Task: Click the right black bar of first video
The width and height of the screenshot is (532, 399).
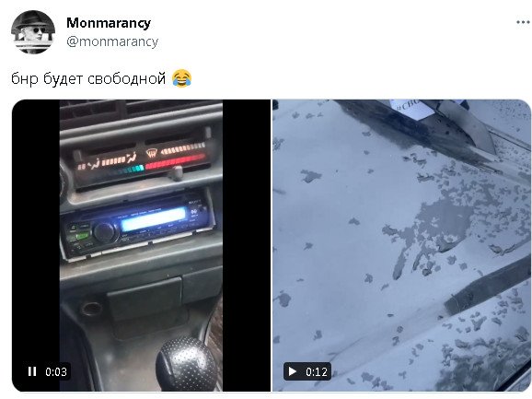Action: pyautogui.click(x=247, y=245)
